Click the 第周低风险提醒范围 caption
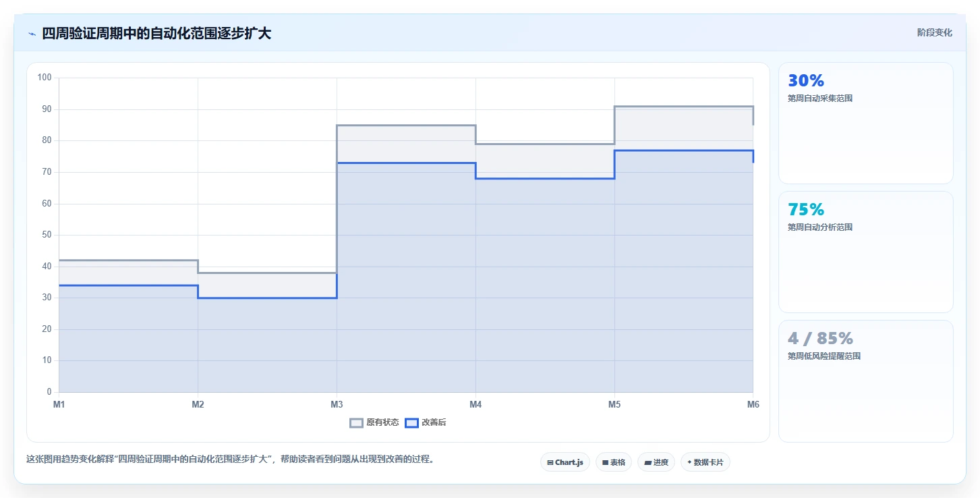Image resolution: width=980 pixels, height=498 pixels. tap(824, 356)
